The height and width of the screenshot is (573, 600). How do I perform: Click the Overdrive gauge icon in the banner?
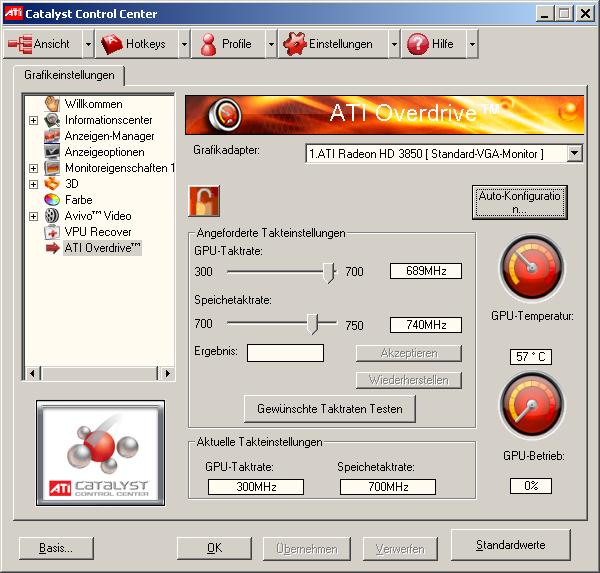(225, 114)
